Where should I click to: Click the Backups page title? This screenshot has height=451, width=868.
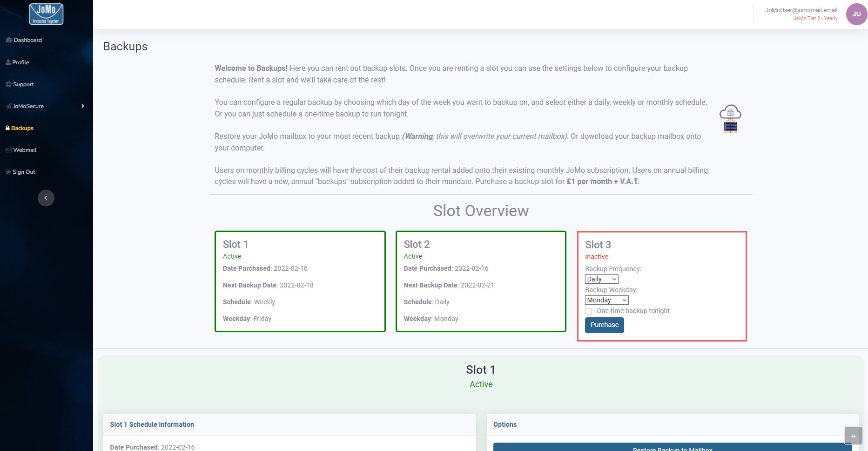pyautogui.click(x=125, y=46)
